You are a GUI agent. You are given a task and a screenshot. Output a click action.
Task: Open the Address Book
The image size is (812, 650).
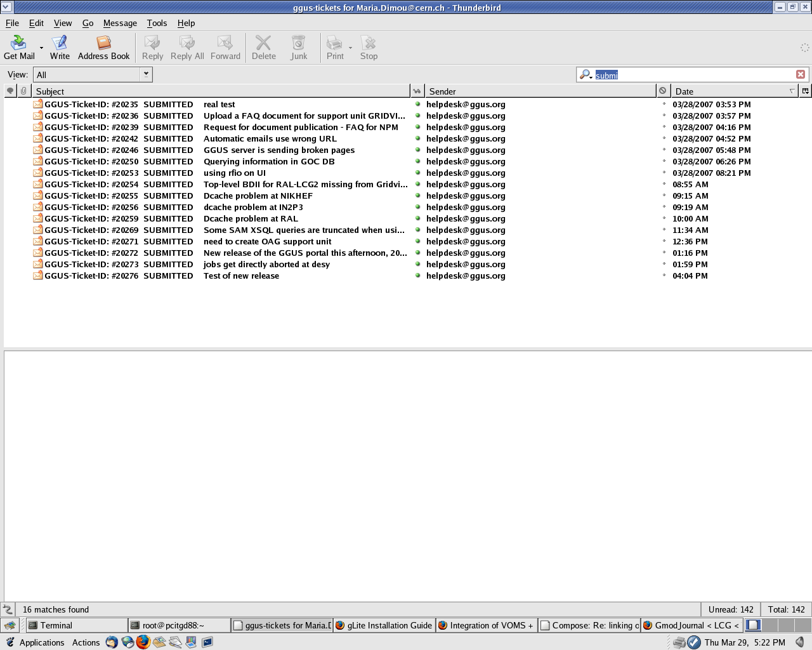[x=103, y=48]
